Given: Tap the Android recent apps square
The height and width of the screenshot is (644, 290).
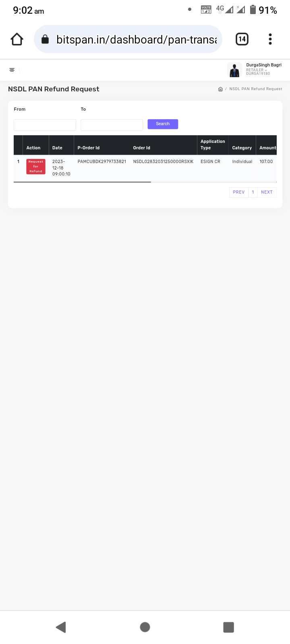Looking at the screenshot, I should pos(228,627).
